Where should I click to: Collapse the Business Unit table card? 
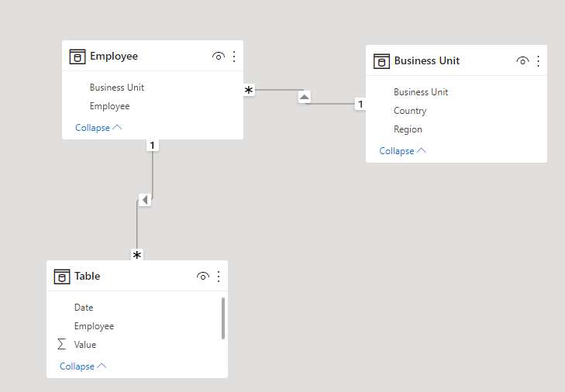point(402,150)
